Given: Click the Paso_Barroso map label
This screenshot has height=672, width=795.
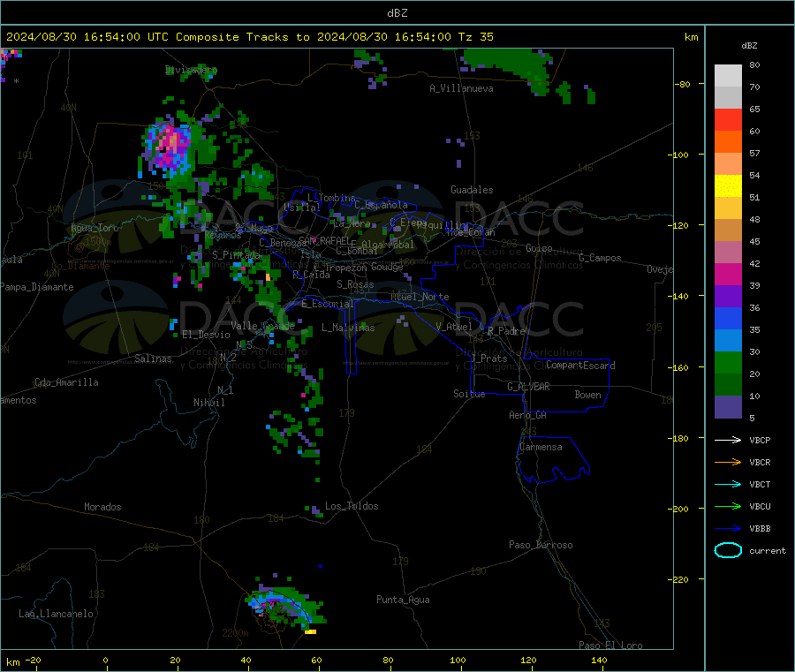Looking at the screenshot, I should pos(541,545).
